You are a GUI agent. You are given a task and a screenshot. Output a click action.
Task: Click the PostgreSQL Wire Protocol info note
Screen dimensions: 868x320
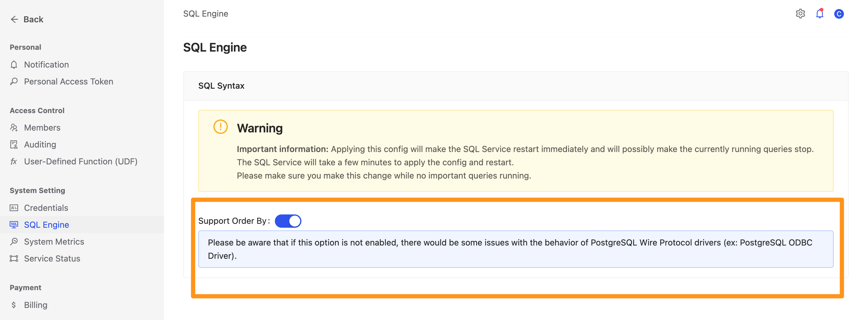516,249
